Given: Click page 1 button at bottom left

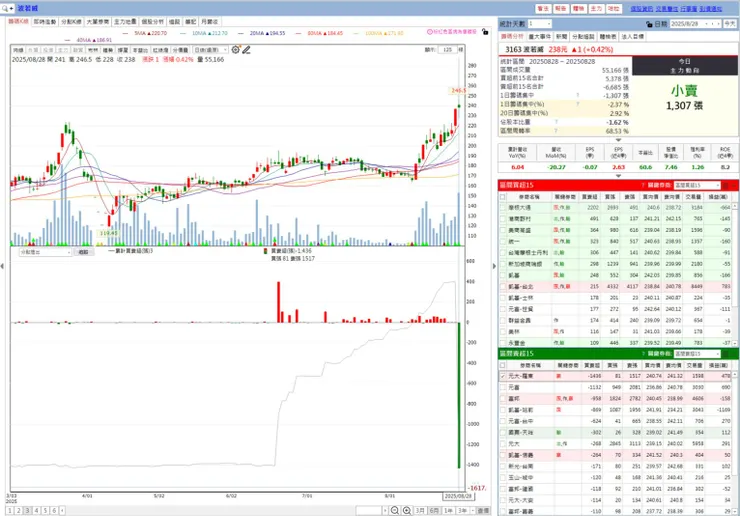Looking at the screenshot, I should (10, 510).
